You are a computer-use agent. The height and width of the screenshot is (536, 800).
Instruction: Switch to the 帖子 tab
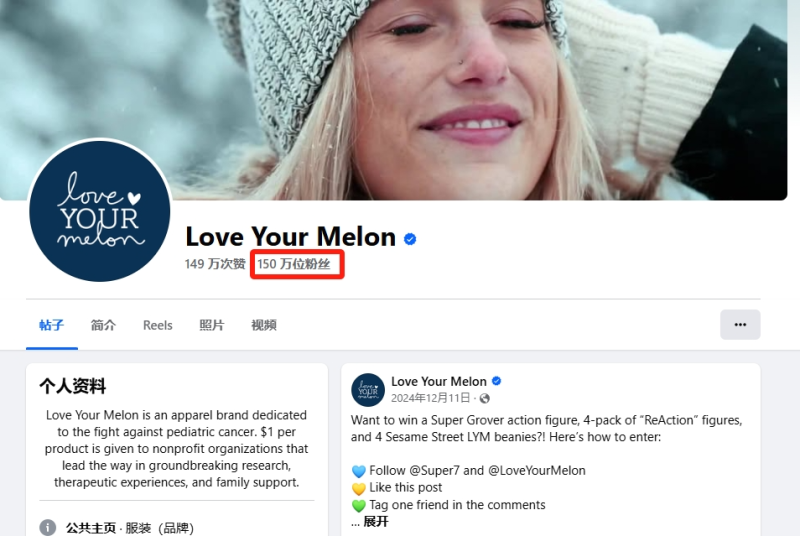52,325
